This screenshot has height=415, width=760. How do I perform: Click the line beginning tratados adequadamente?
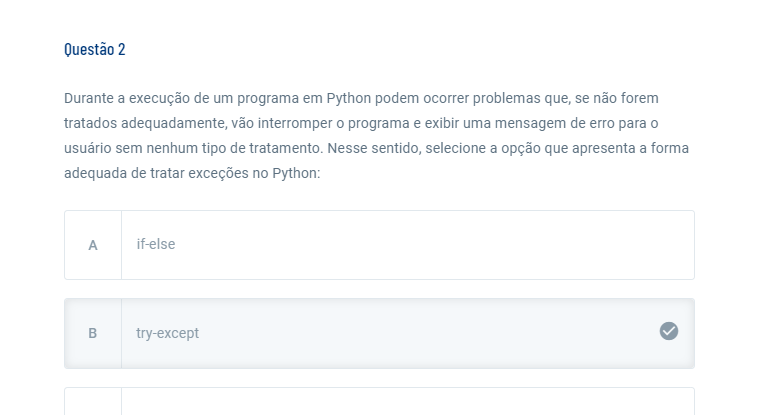click(361, 123)
